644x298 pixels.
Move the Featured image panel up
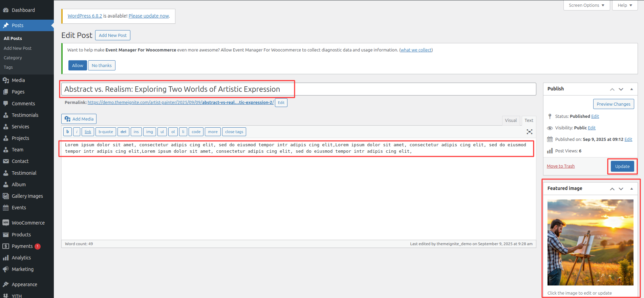(612, 189)
